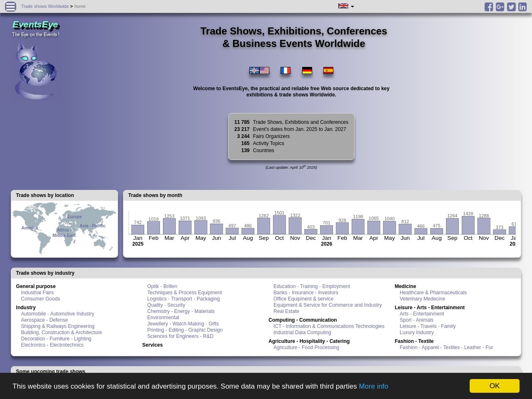Screen dimensions: 532x399
Task: Open Luxury Industry link
Action: click(x=416, y=332)
